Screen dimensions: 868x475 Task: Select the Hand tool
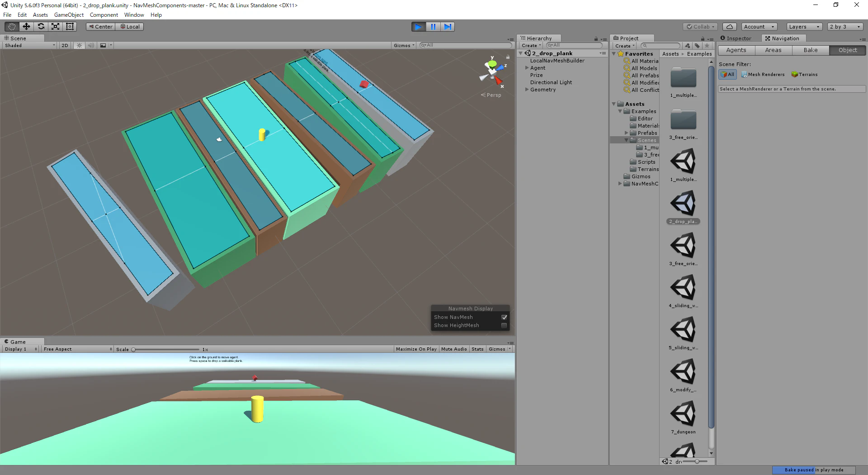point(12,27)
